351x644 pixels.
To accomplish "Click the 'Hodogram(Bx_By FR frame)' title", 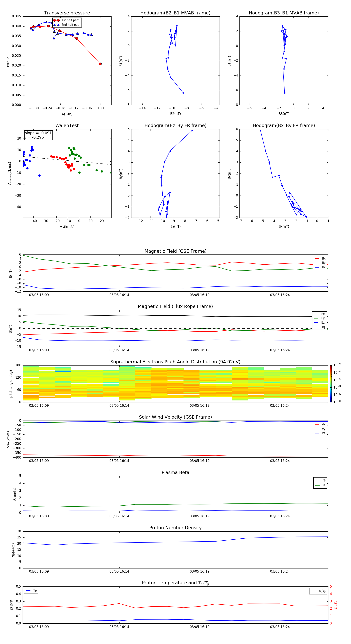I will [x=284, y=125].
